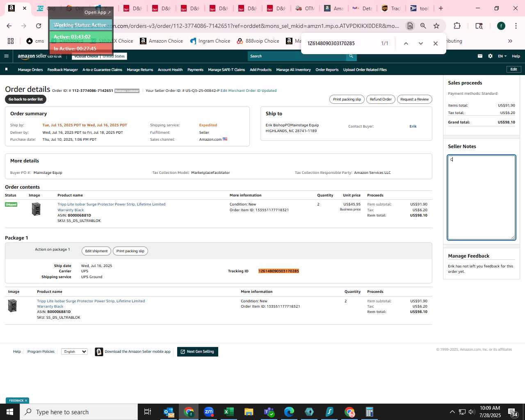Open Feedback Manager menu
This screenshot has width=525, height=420.
pyautogui.click(x=63, y=70)
